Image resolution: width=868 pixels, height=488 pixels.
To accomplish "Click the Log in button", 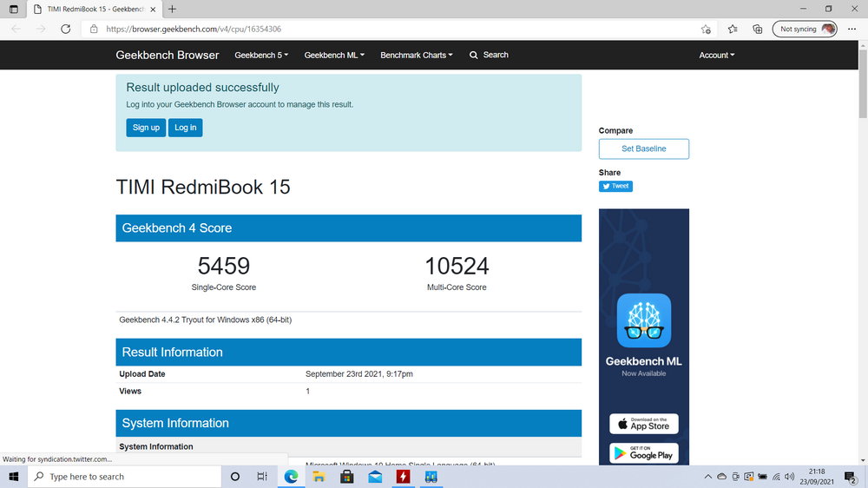I will [x=186, y=128].
